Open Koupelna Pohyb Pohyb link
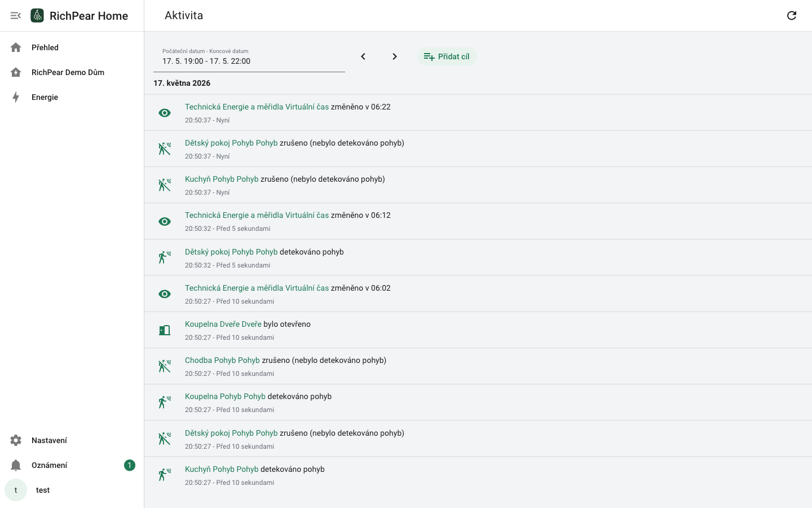This screenshot has height=508, width=812. 225,396
